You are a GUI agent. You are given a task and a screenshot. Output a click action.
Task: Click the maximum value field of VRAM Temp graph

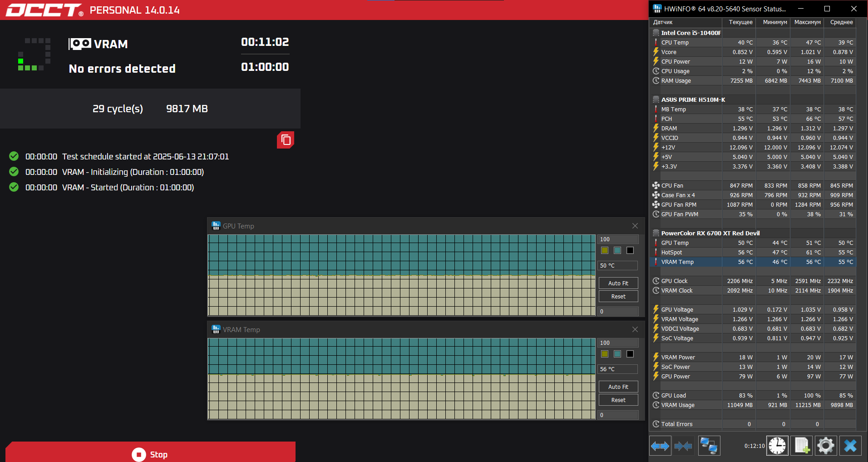[x=618, y=343]
